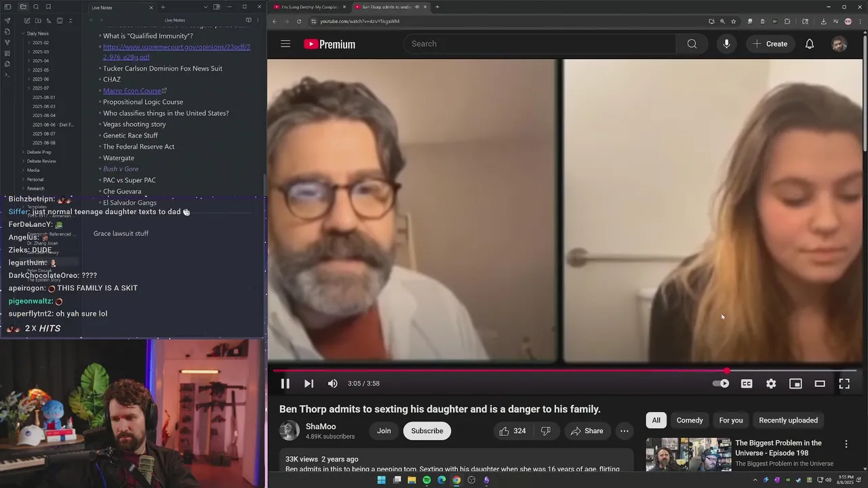Viewport: 868px width, 488px height.
Task: Change the file sort order in notes
Action: [49, 21]
